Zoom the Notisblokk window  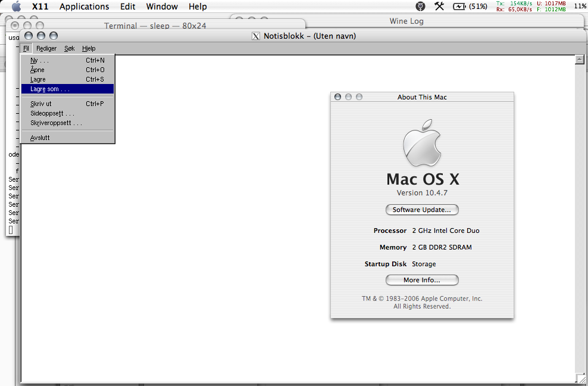pyautogui.click(x=54, y=36)
